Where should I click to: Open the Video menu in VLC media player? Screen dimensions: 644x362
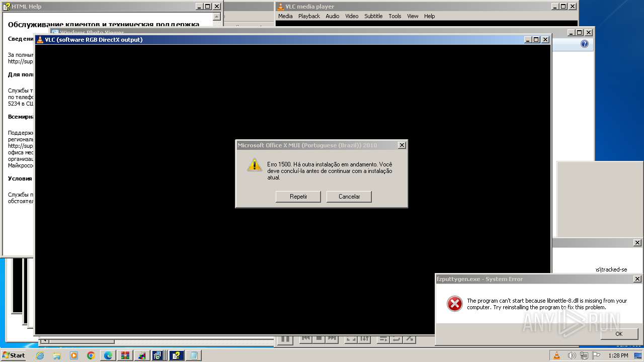pos(352,16)
